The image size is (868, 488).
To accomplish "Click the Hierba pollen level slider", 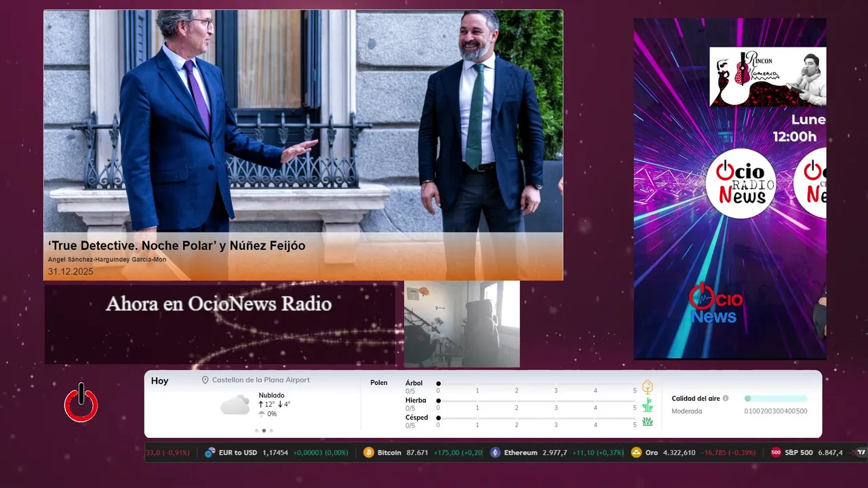I will click(x=536, y=401).
